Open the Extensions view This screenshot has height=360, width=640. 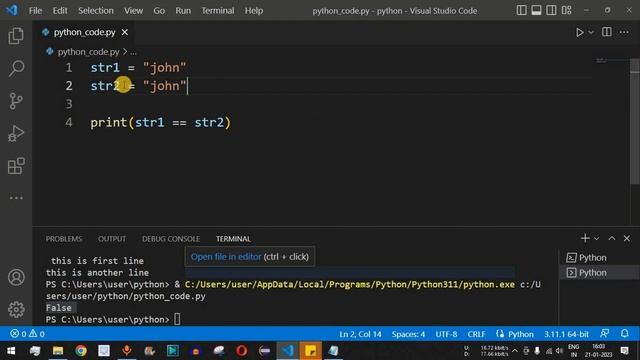(x=16, y=166)
